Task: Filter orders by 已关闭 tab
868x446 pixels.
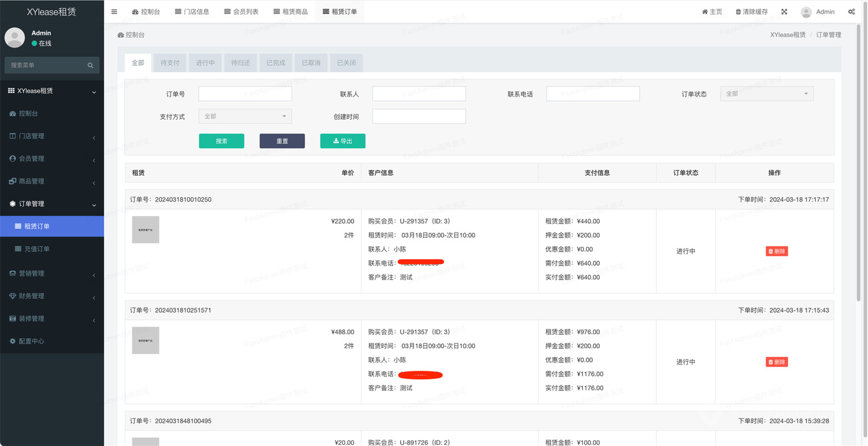Action: 347,63
